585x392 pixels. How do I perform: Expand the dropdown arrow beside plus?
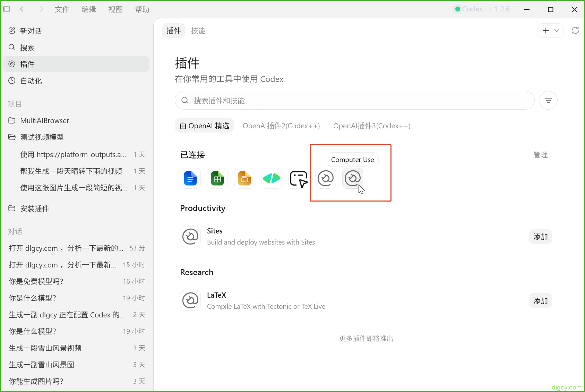[557, 31]
